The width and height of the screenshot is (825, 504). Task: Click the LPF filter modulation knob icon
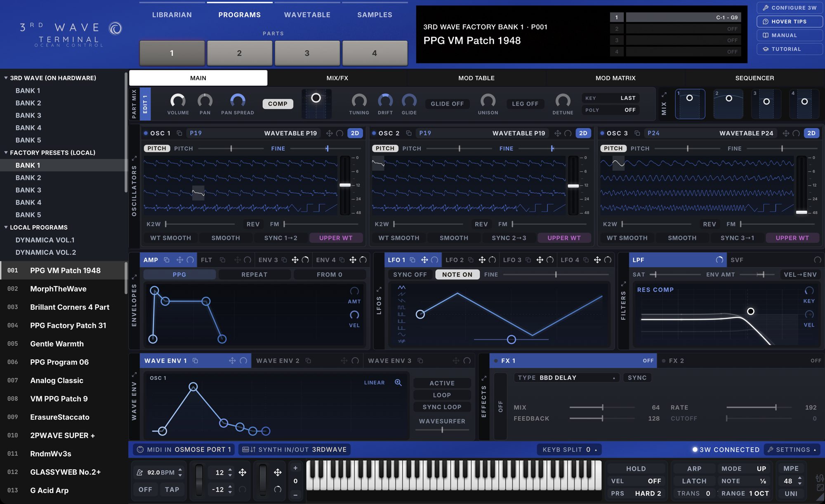pyautogui.click(x=719, y=260)
